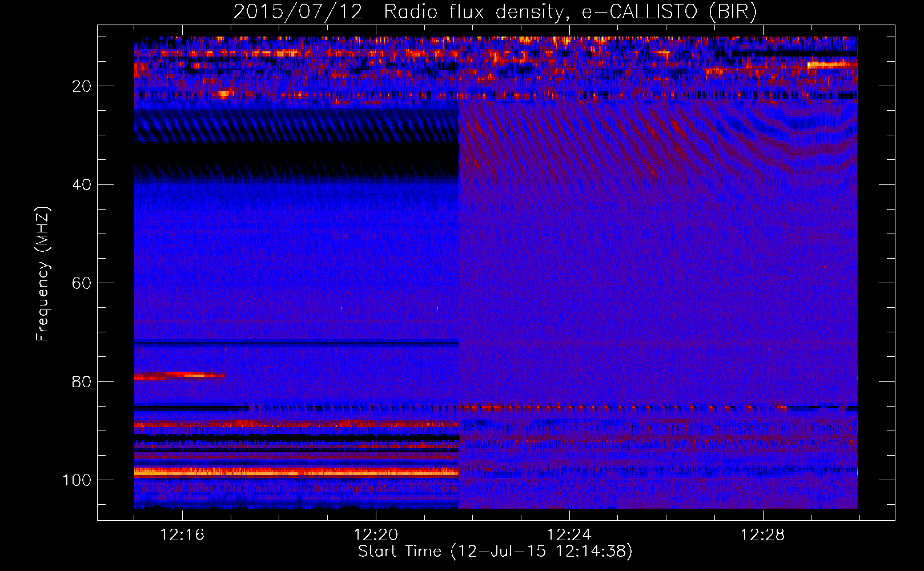Click the 80 MHz frequency tick label

(x=82, y=381)
